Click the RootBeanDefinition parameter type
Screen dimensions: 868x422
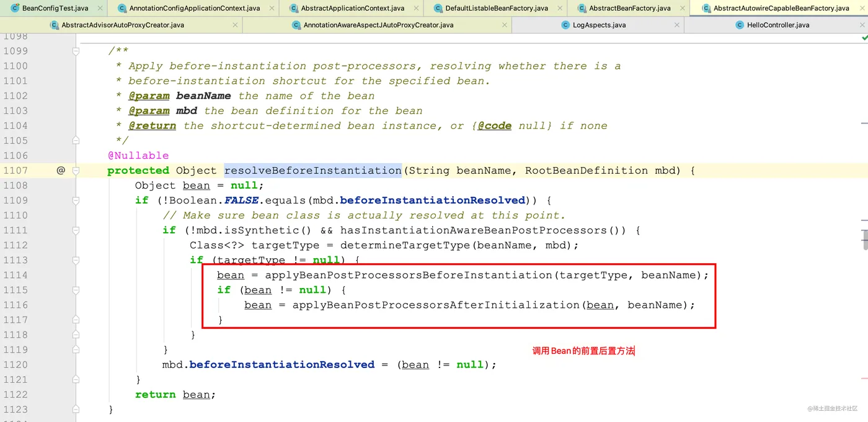(587, 170)
